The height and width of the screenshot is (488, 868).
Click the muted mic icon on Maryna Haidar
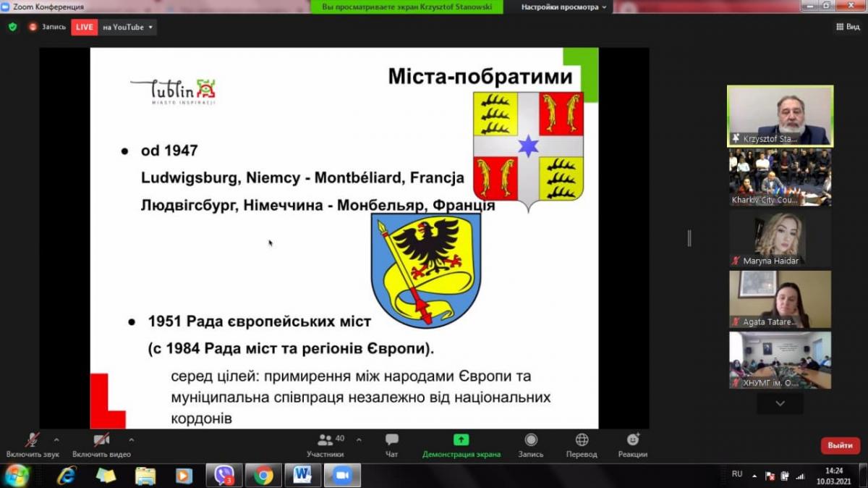[x=736, y=261]
